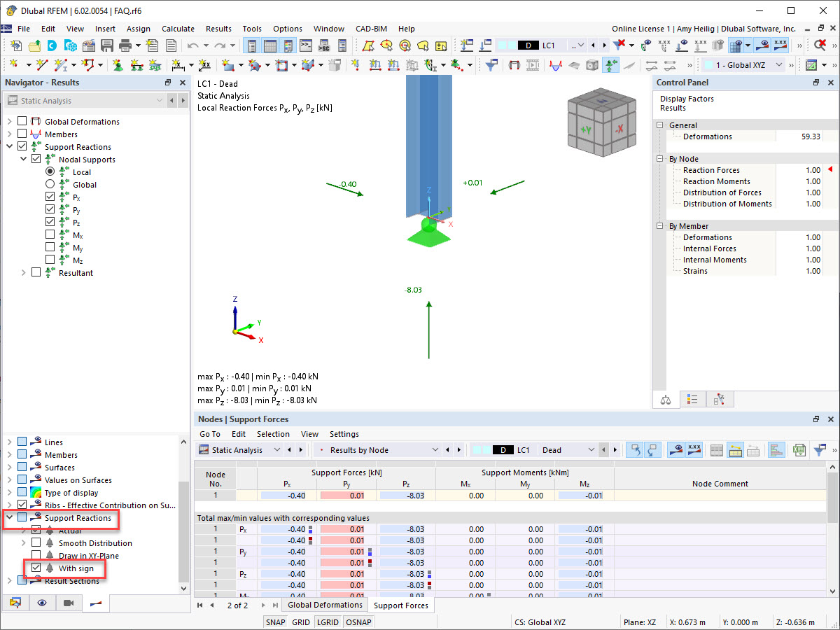Click the Save icon in the toolbar
Screen dimensions: 840x630
tap(107, 44)
